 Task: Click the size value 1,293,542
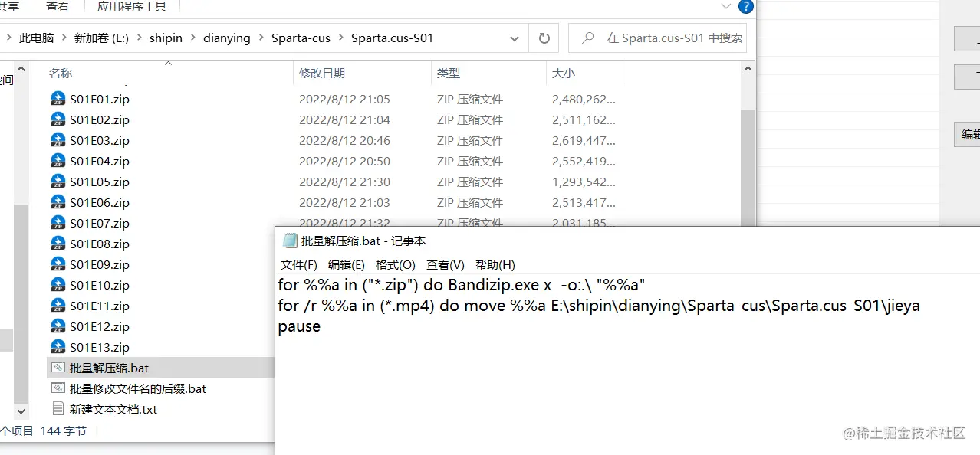click(x=584, y=182)
